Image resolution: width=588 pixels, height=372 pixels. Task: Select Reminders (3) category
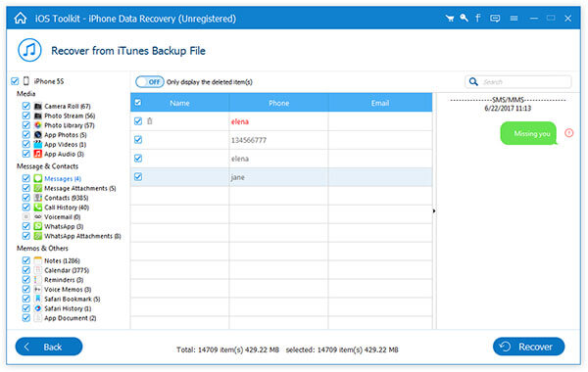pyautogui.click(x=64, y=280)
